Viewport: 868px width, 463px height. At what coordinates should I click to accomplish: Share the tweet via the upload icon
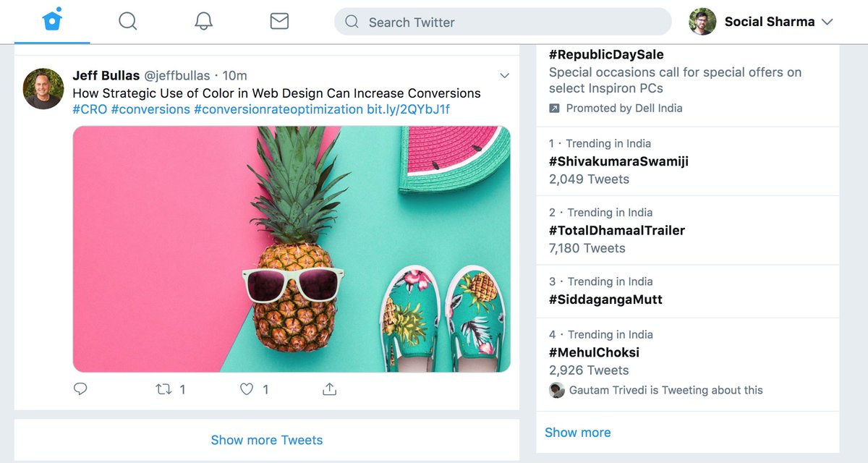(329, 388)
